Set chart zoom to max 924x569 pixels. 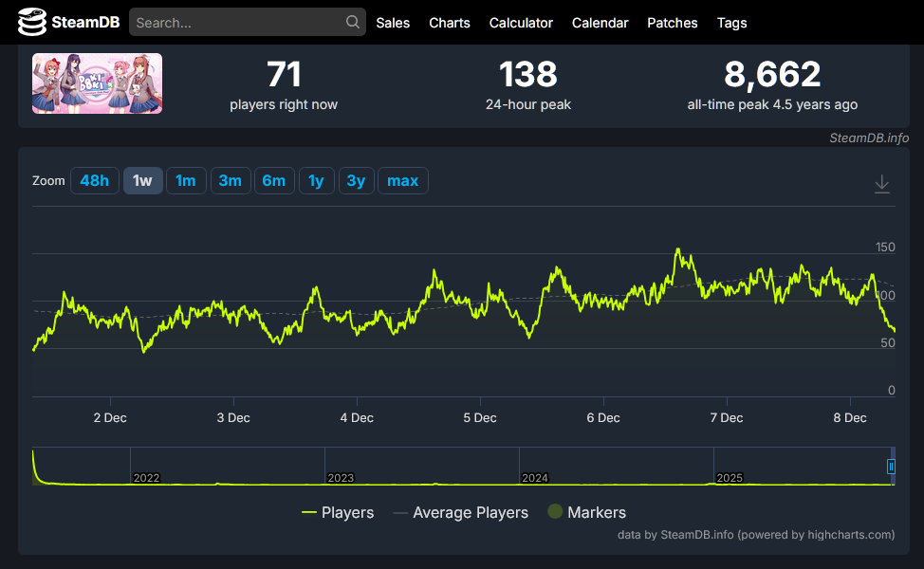coord(402,181)
